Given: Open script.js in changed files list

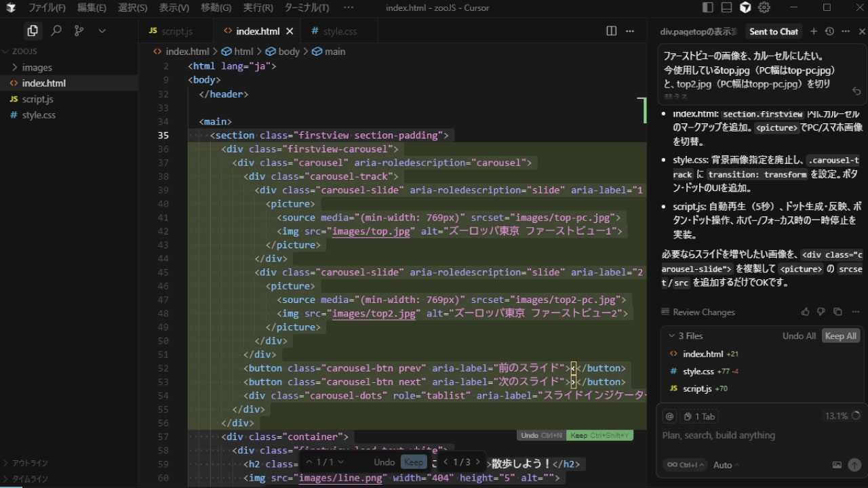Looking at the screenshot, I should 763,388.
